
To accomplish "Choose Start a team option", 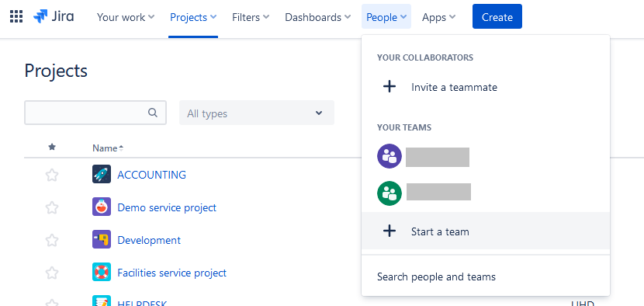I will (x=486, y=231).
